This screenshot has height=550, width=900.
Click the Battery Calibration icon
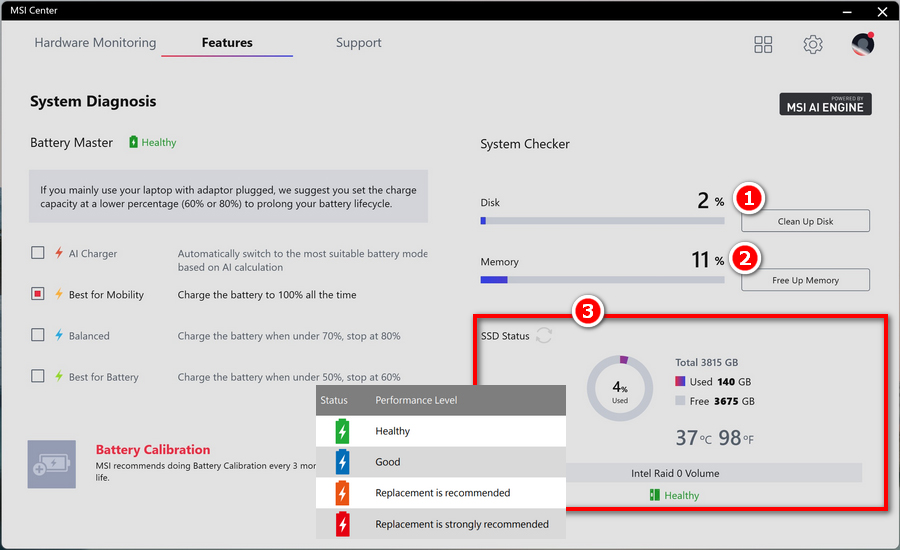click(52, 464)
